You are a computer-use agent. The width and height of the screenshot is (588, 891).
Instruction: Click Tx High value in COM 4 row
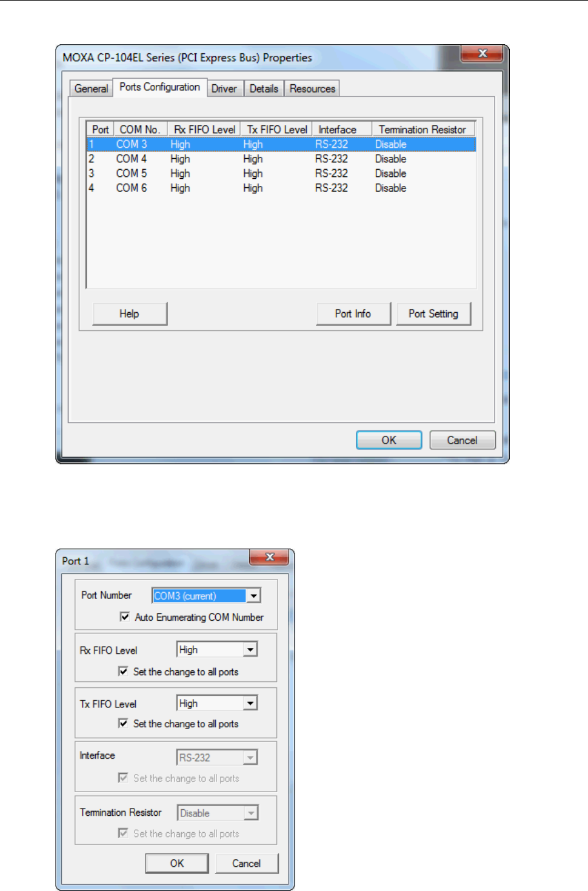(x=253, y=159)
